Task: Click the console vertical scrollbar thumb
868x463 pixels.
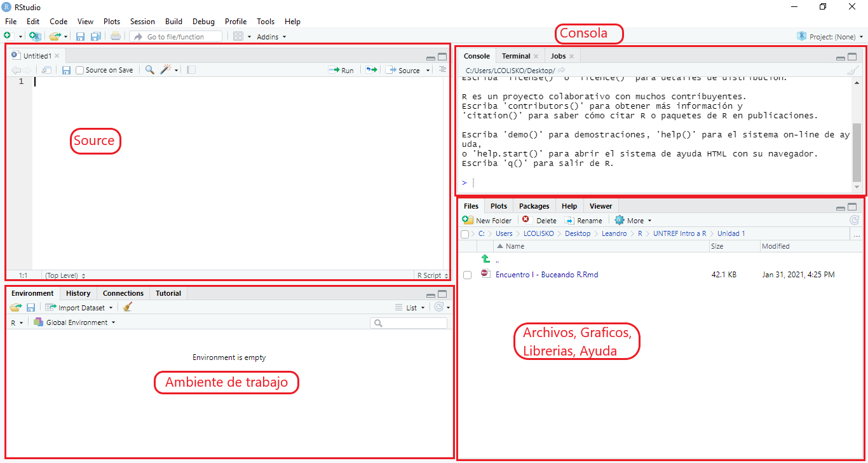Action: 857,153
